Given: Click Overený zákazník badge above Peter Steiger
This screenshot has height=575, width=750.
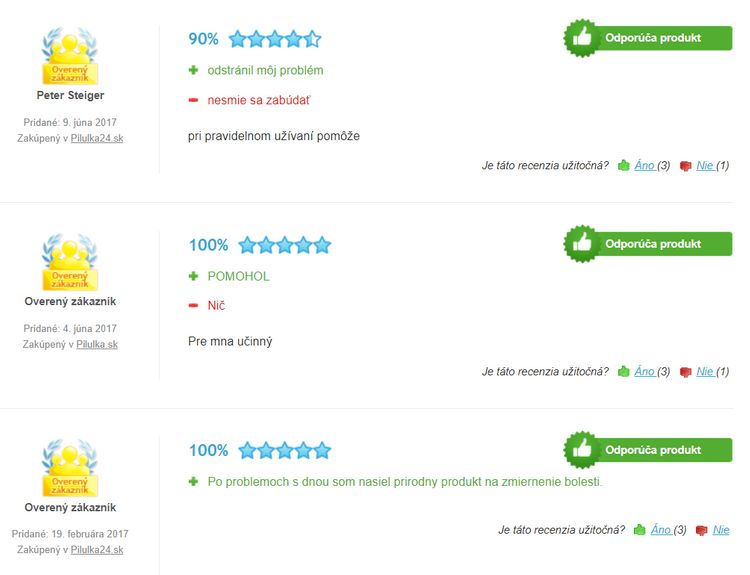Looking at the screenshot, I should pyautogui.click(x=70, y=56).
